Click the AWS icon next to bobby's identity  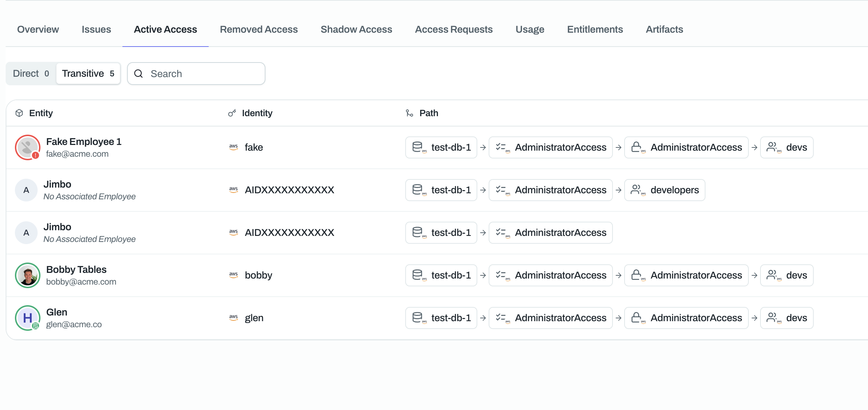234,275
